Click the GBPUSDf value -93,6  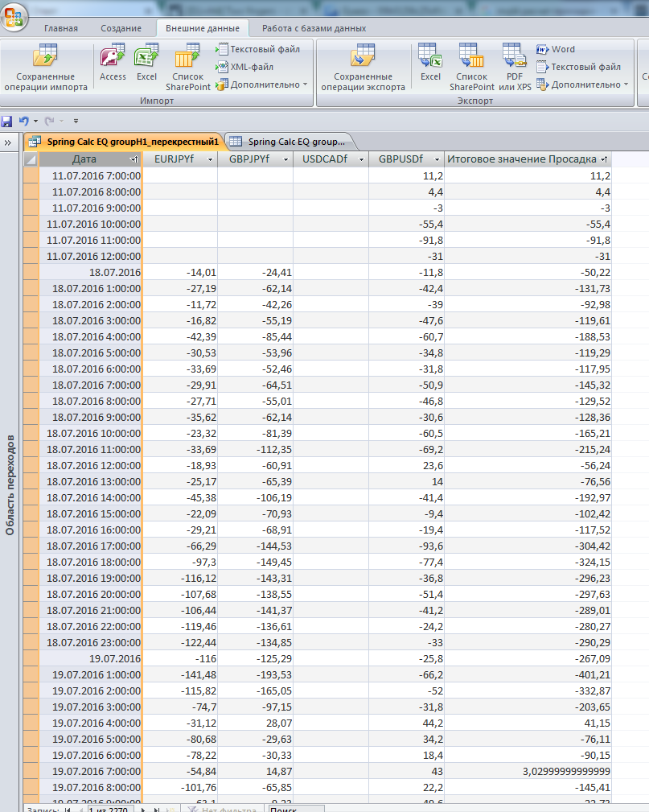point(407,546)
